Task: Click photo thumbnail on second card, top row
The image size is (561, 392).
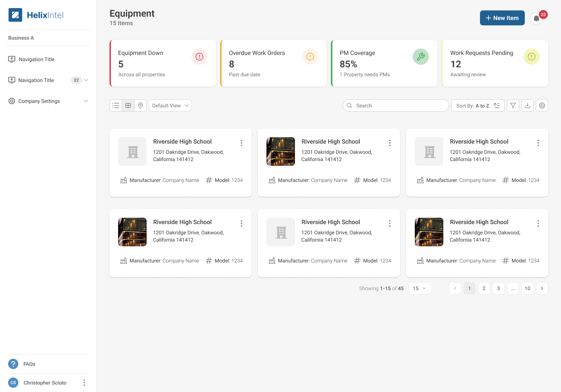Action: pos(280,151)
